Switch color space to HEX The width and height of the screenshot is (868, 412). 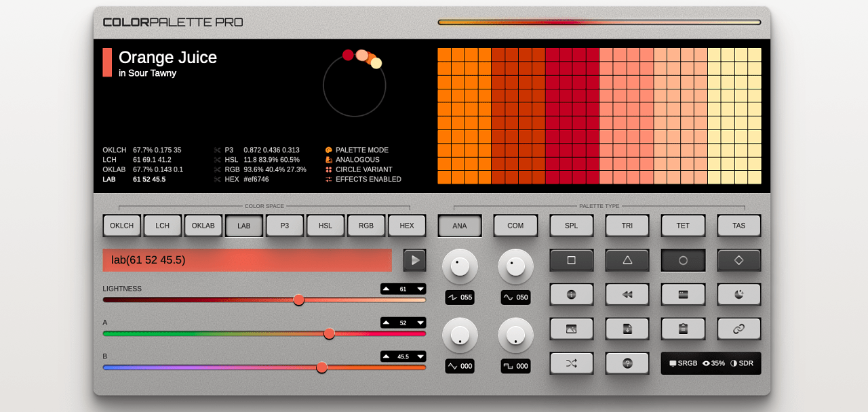point(407,226)
